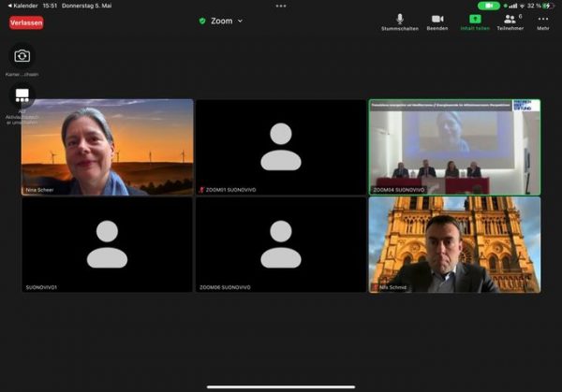Tap the home indicator bar at bottom
562x392 pixels.
point(281,386)
